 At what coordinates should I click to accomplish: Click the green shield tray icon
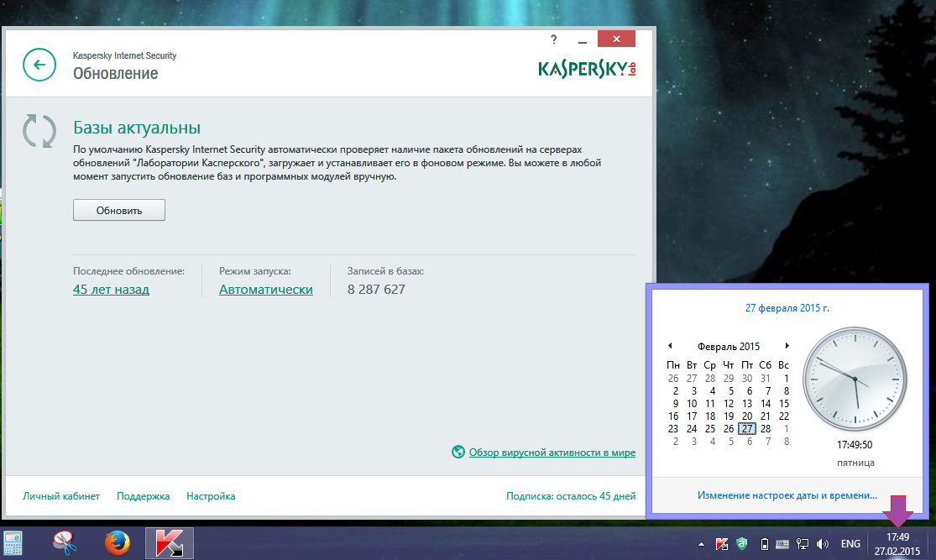(x=742, y=544)
